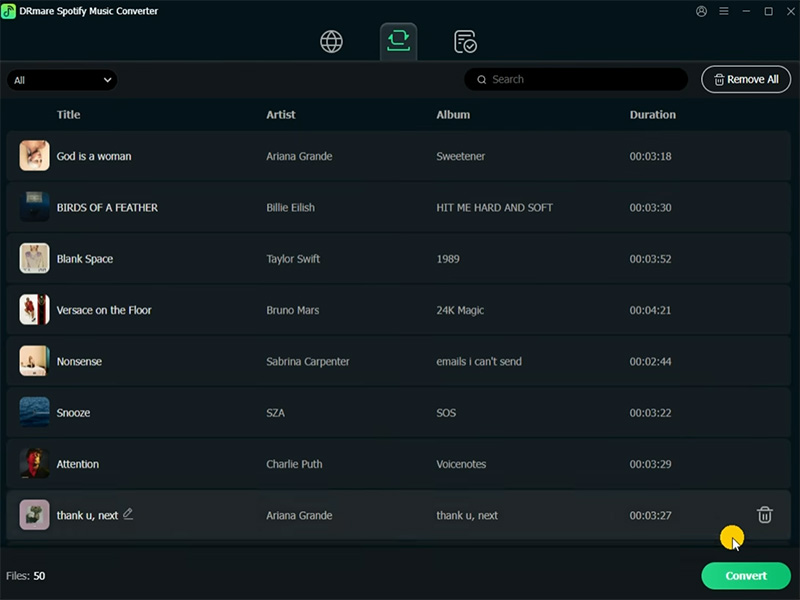
Task: Expand the All filter dropdown
Action: (x=62, y=80)
